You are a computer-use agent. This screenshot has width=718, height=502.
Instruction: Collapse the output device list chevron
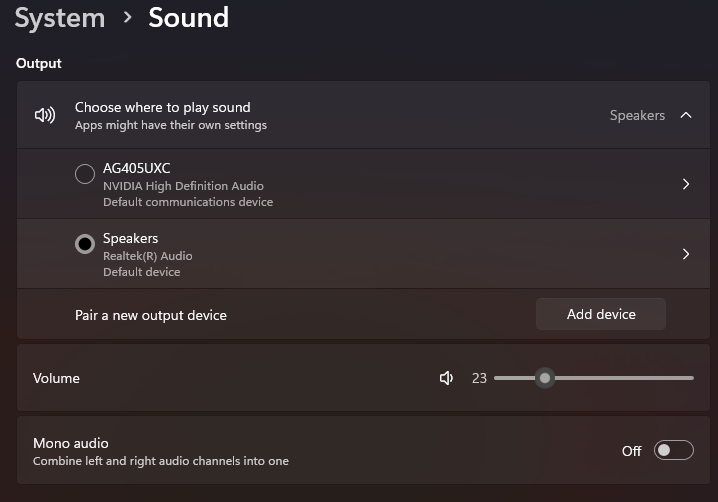(686, 115)
